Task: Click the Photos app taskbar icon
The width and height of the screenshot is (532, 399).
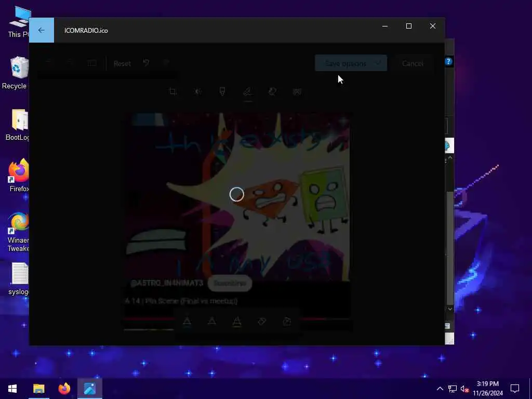Action: (x=89, y=388)
